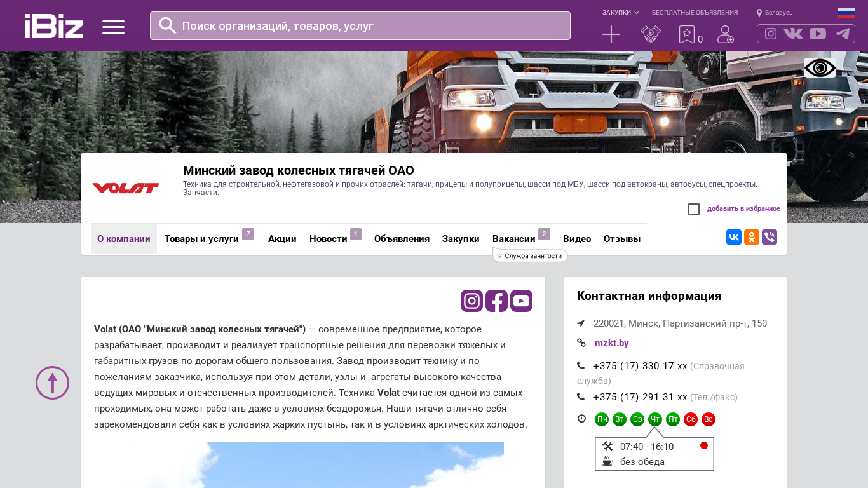Image resolution: width=868 pixels, height=488 pixels.
Task: Switch to the 'Отзывы' tab
Action: pyautogui.click(x=622, y=239)
